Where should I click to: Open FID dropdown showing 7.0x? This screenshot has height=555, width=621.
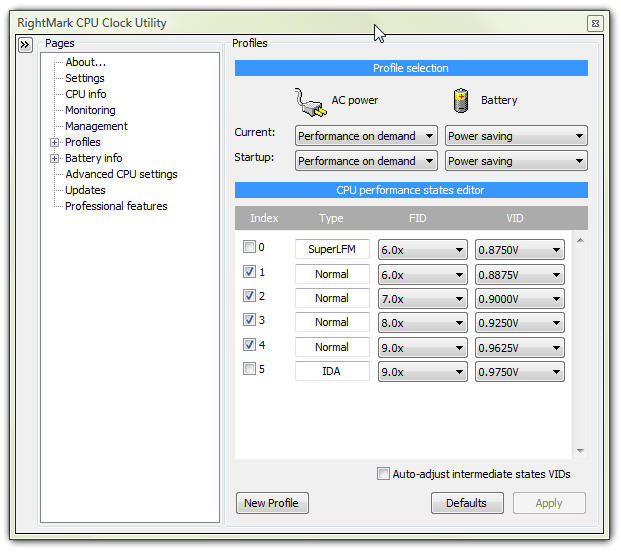[x=423, y=299]
